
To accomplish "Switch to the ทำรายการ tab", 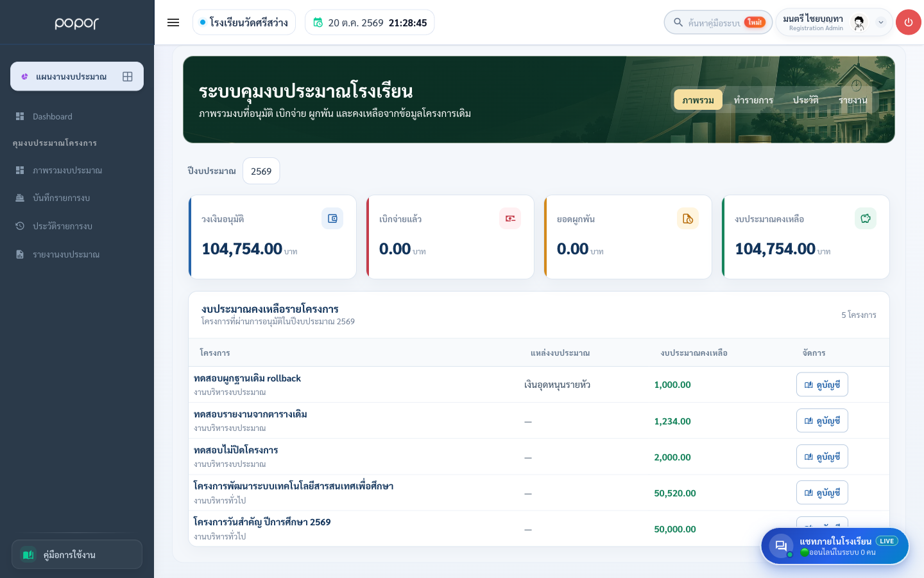I will click(753, 100).
